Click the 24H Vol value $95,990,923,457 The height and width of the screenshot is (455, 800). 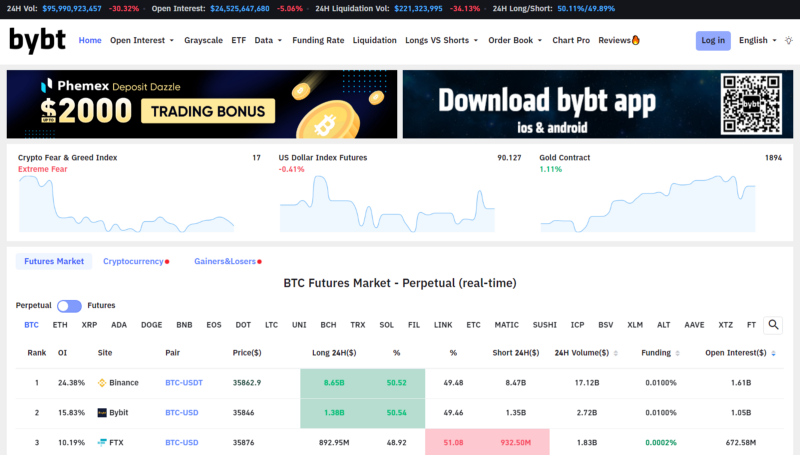point(72,9)
